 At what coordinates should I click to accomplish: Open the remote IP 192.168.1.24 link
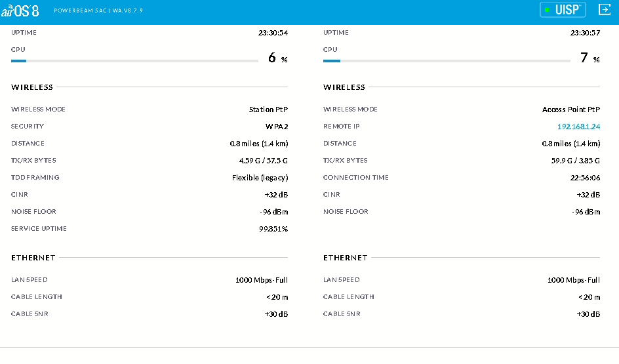[578, 127]
